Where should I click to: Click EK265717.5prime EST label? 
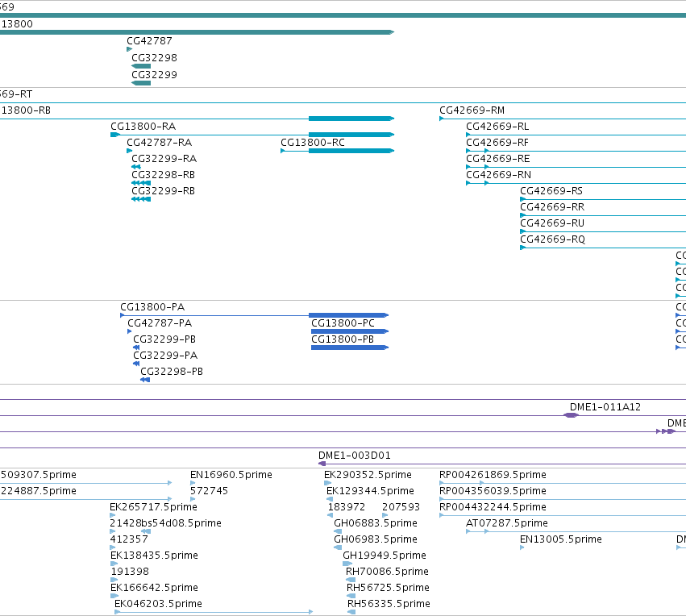(153, 507)
